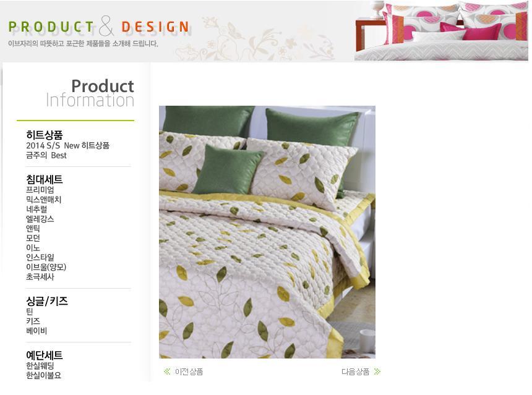Image resolution: width=532 pixels, height=395 pixels.
Task: Select the 이브울(양모) category
Action: 46,267
